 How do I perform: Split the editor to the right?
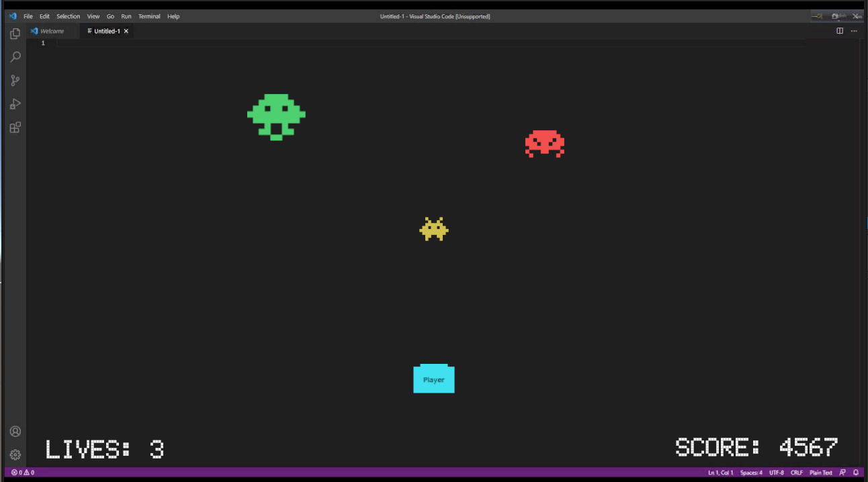[x=840, y=31]
